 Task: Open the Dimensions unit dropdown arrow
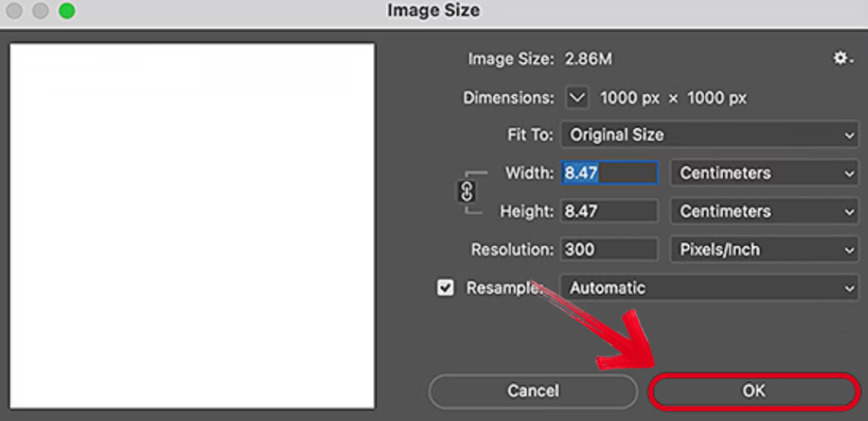click(x=577, y=98)
